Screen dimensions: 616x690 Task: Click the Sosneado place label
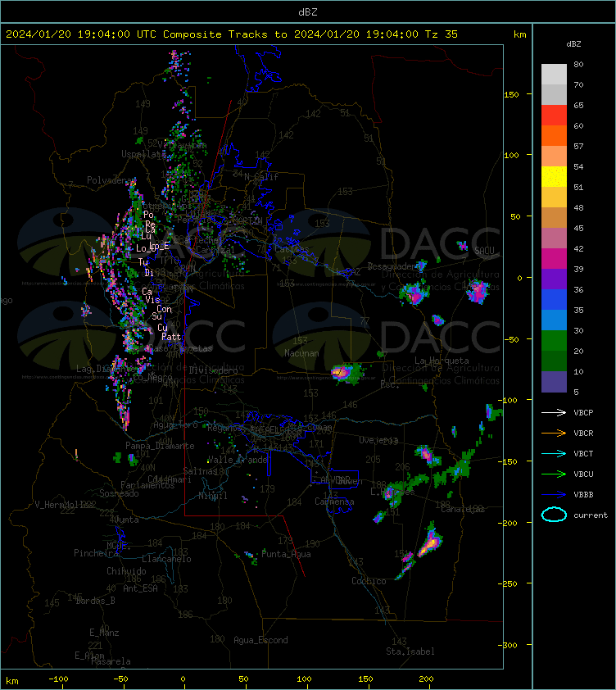[x=119, y=493]
